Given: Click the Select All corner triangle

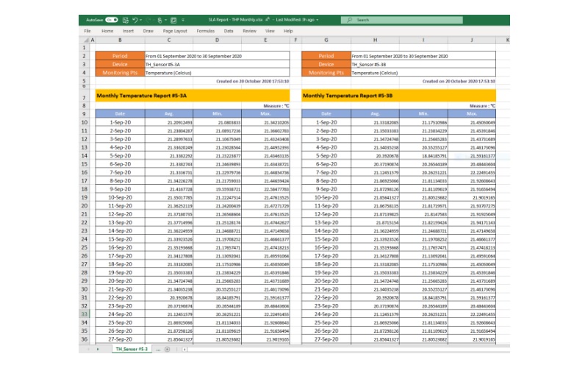Looking at the screenshot, I should 88,39.
